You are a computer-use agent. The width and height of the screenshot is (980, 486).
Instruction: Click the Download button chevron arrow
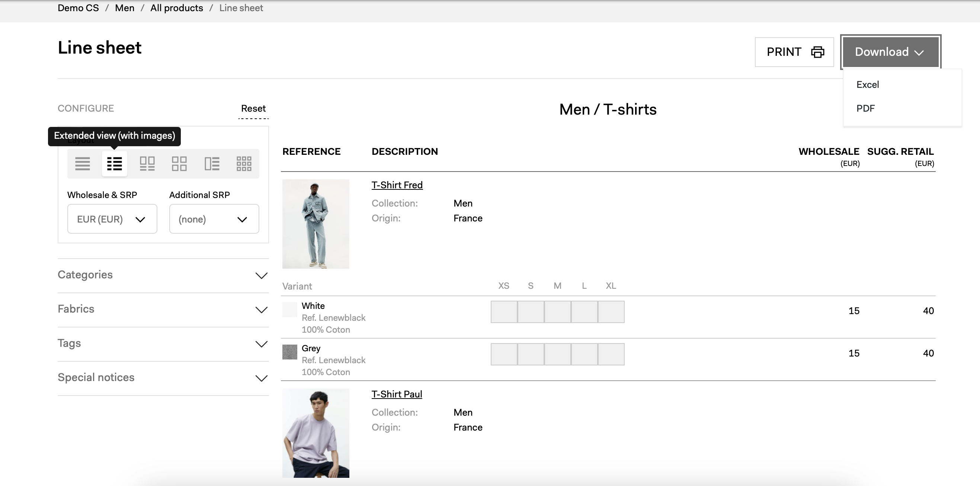click(919, 53)
